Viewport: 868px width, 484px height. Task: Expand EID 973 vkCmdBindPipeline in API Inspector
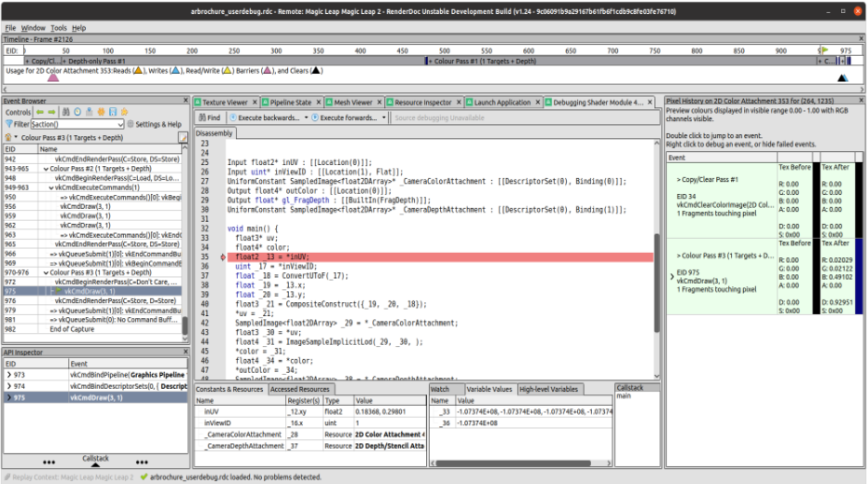coord(9,374)
